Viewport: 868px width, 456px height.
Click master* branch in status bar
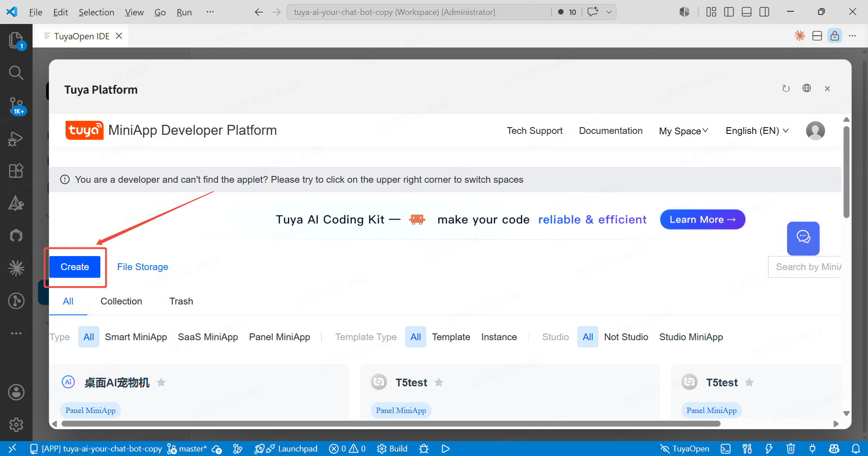(x=187, y=449)
